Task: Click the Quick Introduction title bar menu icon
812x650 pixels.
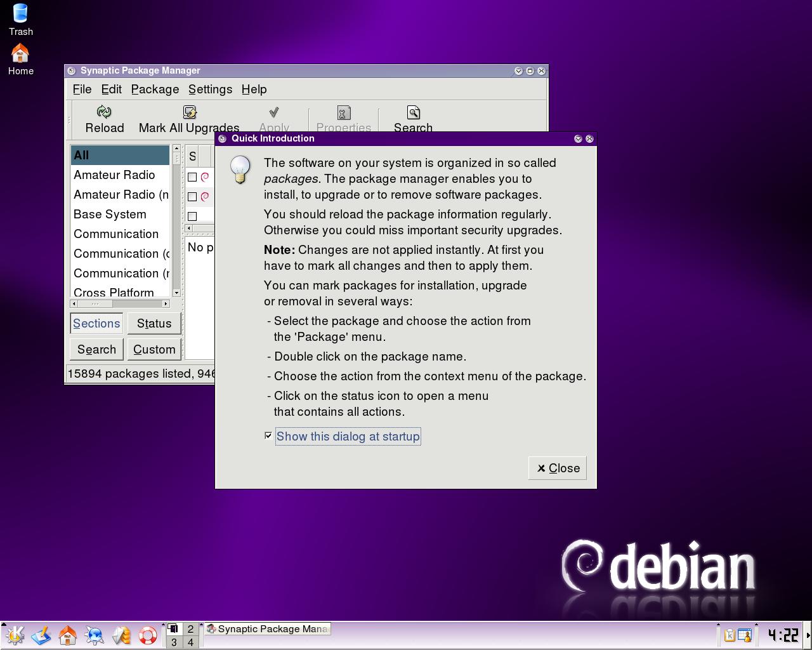Action: [x=223, y=139]
